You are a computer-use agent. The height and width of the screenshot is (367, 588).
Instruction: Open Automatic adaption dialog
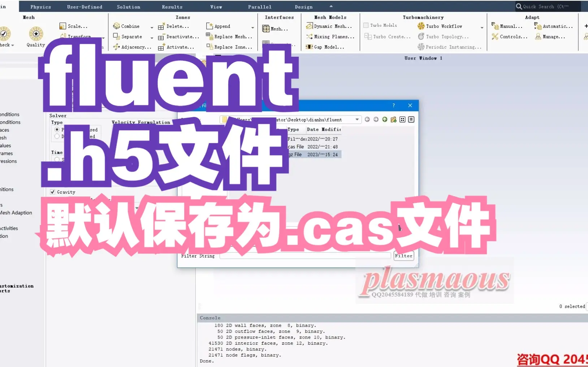click(x=553, y=26)
